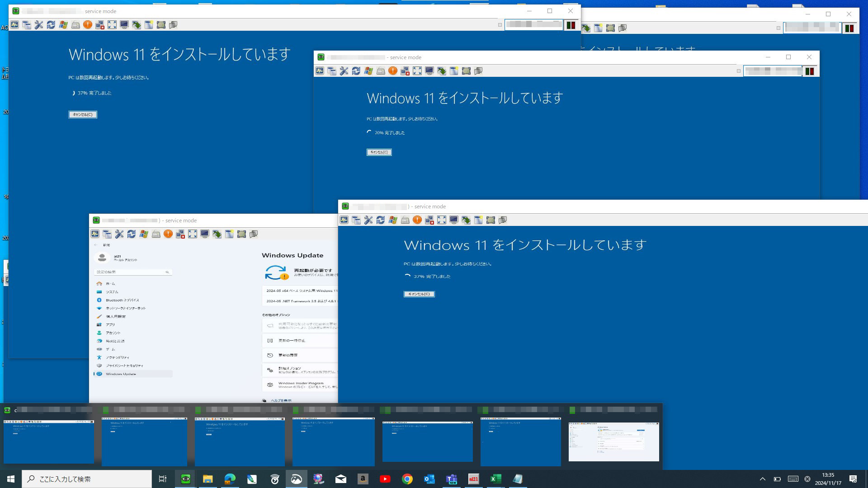Open ネットワークとインターネット in Settings sidebar

coord(133,308)
